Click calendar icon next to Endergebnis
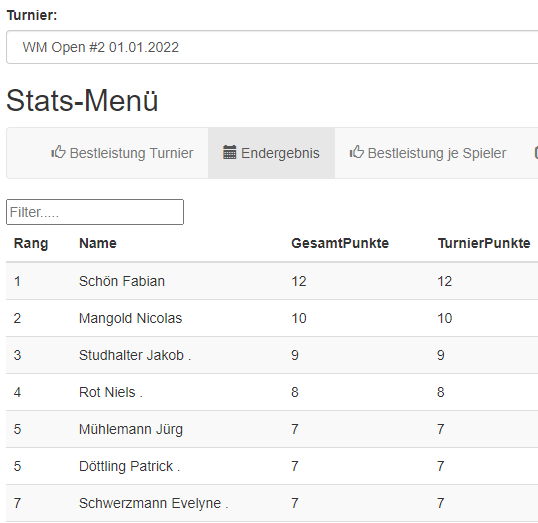Viewport: 538px width, 523px height. (x=230, y=152)
